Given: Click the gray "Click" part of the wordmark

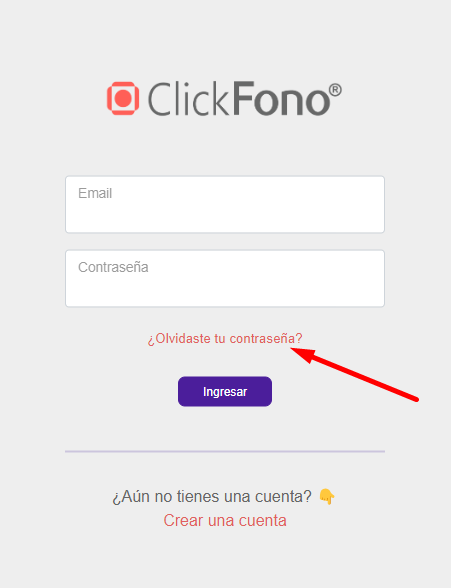Looking at the screenshot, I should point(188,99).
